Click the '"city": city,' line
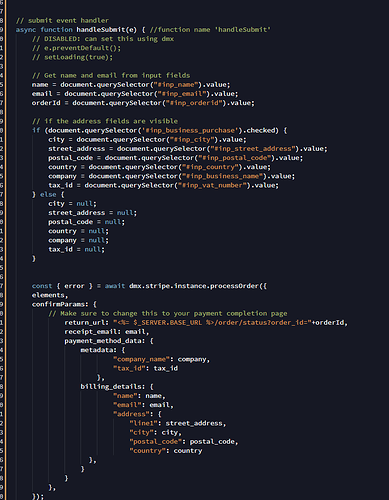The height and width of the screenshot is (500, 389). [155, 433]
